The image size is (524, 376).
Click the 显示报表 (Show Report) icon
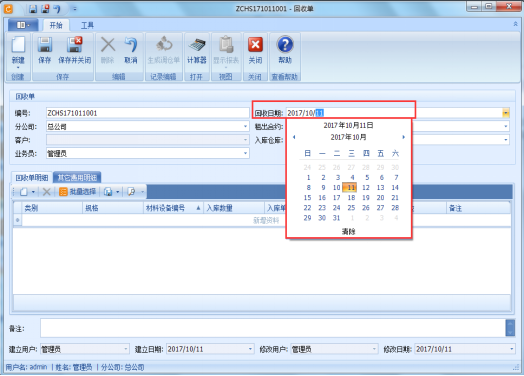coord(226,51)
